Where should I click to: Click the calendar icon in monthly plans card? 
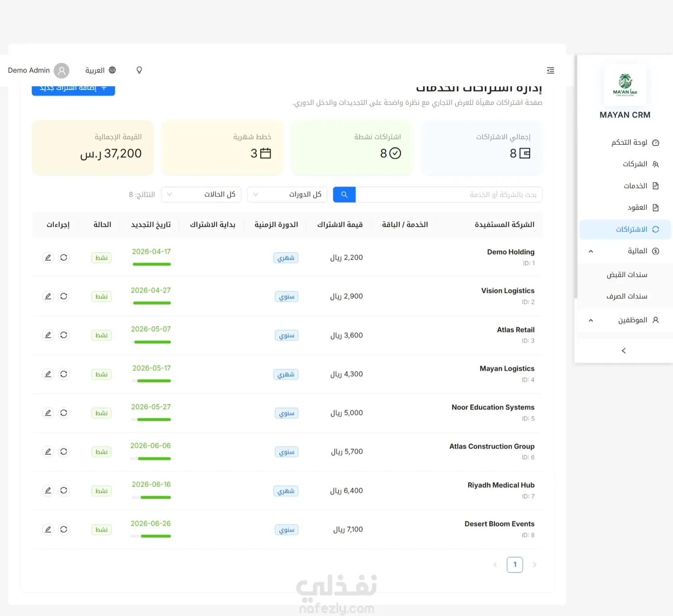[x=266, y=153]
